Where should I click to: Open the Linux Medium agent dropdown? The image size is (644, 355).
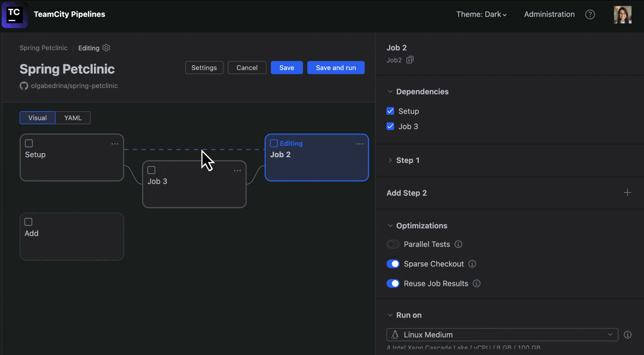coord(502,335)
